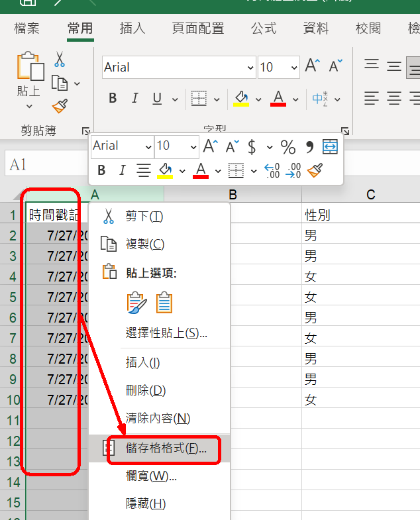This screenshot has width=420, height=520.
Task: Click the merge and center icon in the mini toolbar
Action: (330, 146)
